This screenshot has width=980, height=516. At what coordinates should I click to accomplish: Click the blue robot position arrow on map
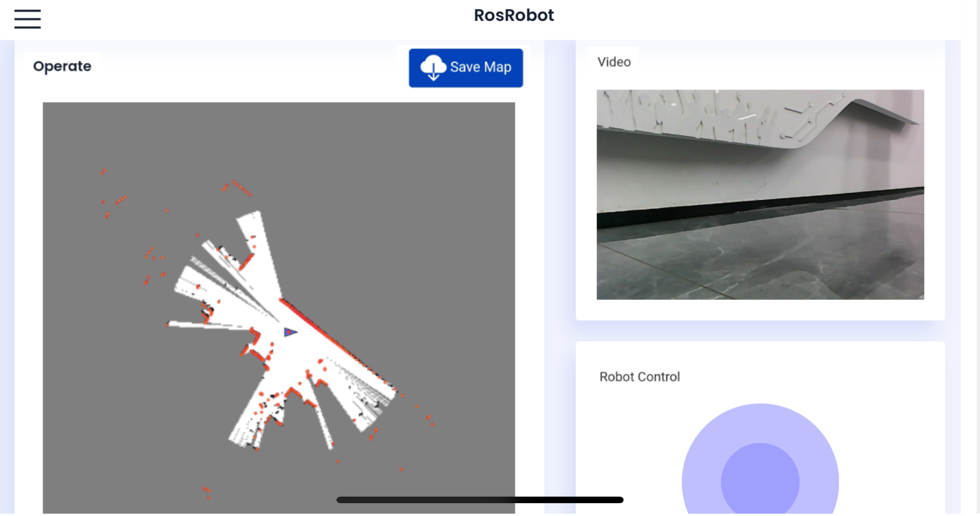tap(290, 332)
